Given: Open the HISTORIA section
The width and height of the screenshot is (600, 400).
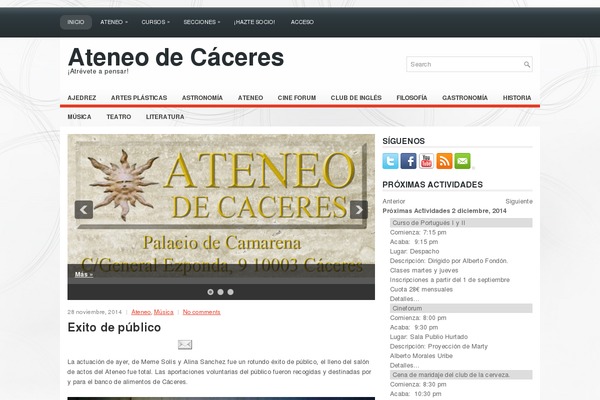Looking at the screenshot, I should point(517,98).
